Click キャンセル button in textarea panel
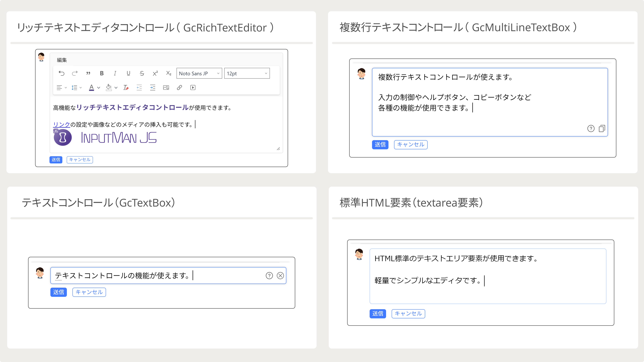Screen dimensions: 644x362 pos(408,314)
